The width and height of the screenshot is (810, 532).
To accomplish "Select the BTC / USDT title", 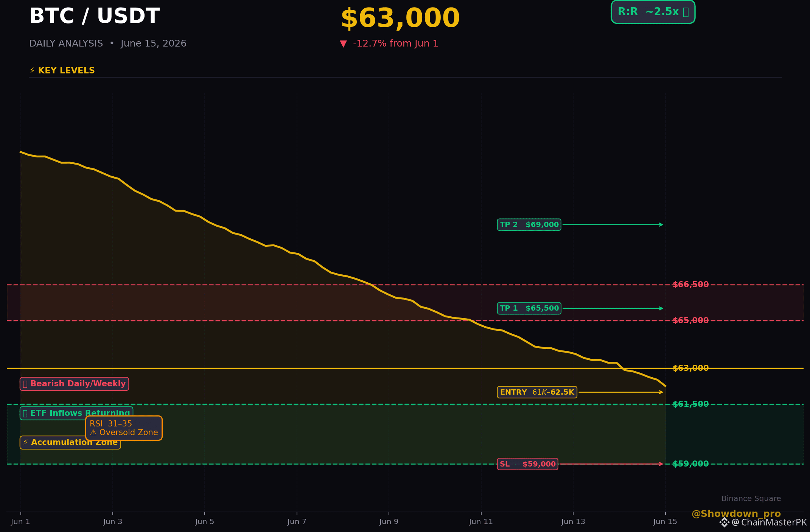I will click(95, 16).
